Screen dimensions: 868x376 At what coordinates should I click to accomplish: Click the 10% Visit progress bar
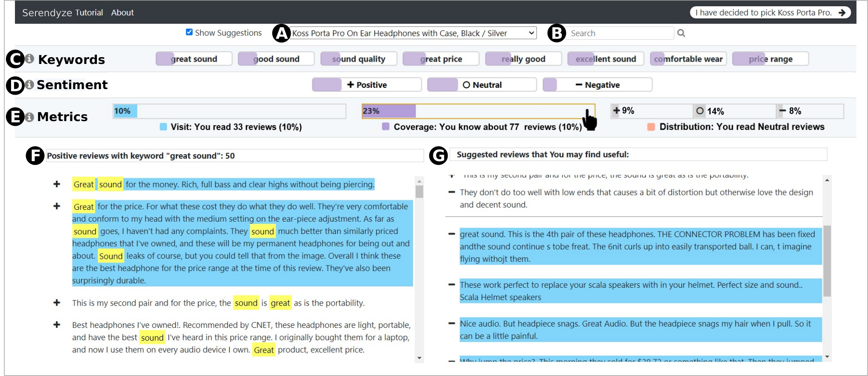tap(230, 111)
